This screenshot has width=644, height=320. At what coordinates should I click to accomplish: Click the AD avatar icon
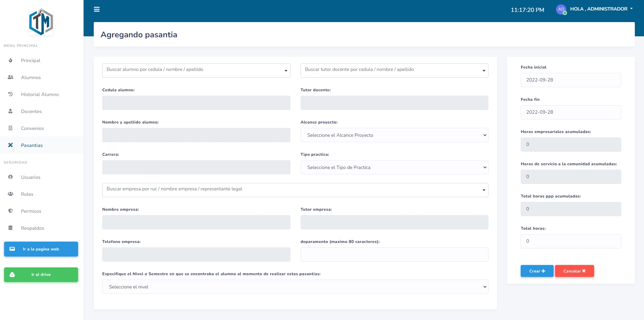[561, 10]
